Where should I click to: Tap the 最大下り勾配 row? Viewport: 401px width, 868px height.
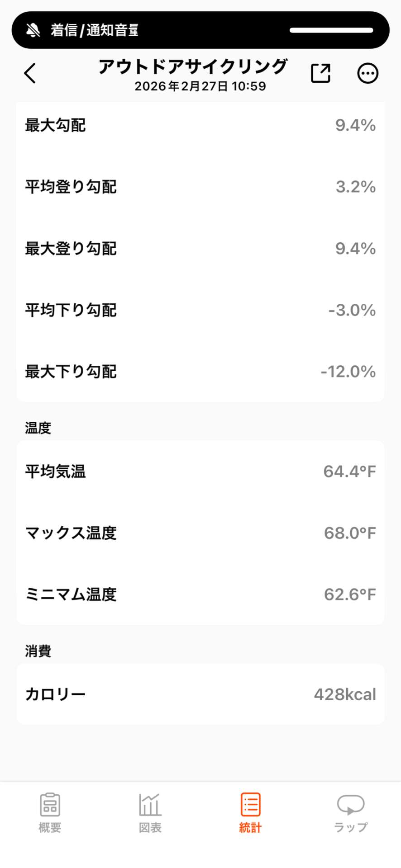(200, 372)
